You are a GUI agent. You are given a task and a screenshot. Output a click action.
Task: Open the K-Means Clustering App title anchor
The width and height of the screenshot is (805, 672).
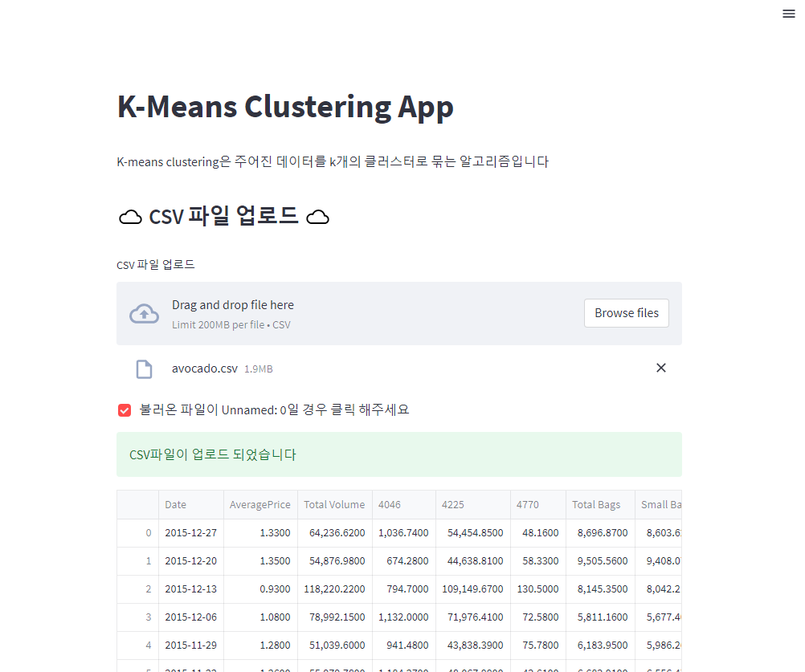coord(285,106)
